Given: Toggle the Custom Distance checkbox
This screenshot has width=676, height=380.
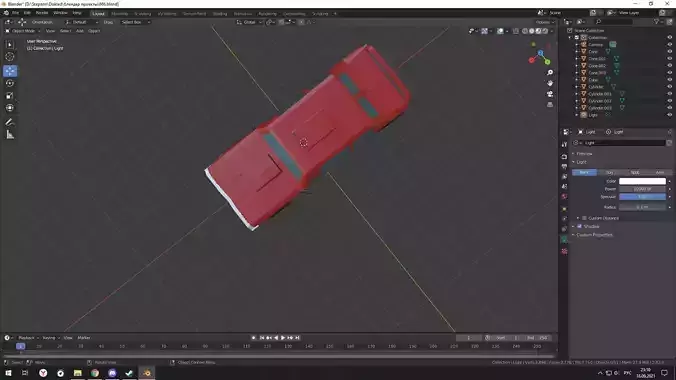Looking at the screenshot, I should click(x=584, y=218).
